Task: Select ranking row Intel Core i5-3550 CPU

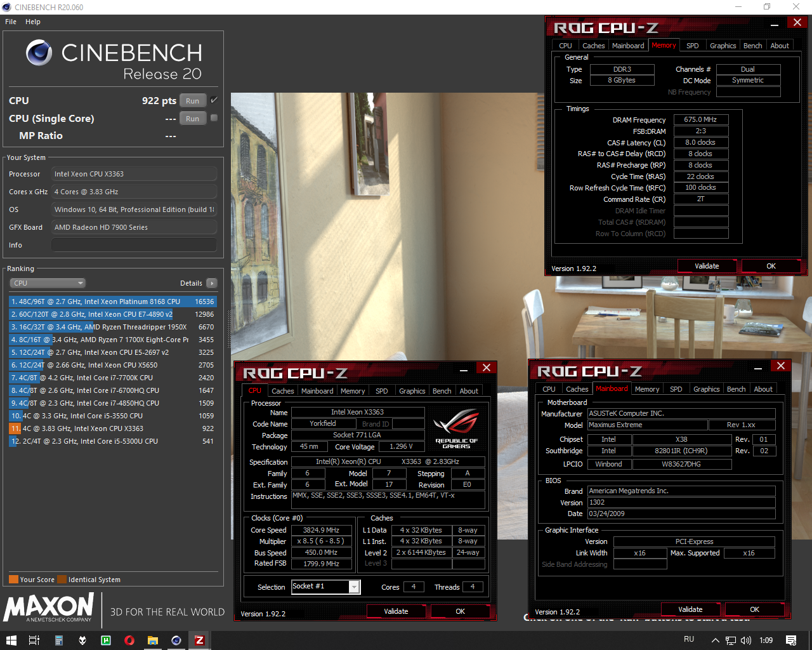Action: tap(112, 416)
